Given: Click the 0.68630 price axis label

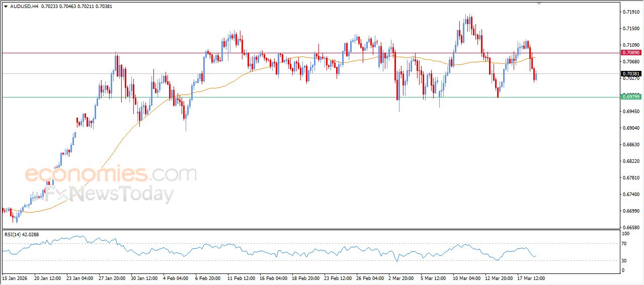Looking at the screenshot, I should pyautogui.click(x=631, y=144).
